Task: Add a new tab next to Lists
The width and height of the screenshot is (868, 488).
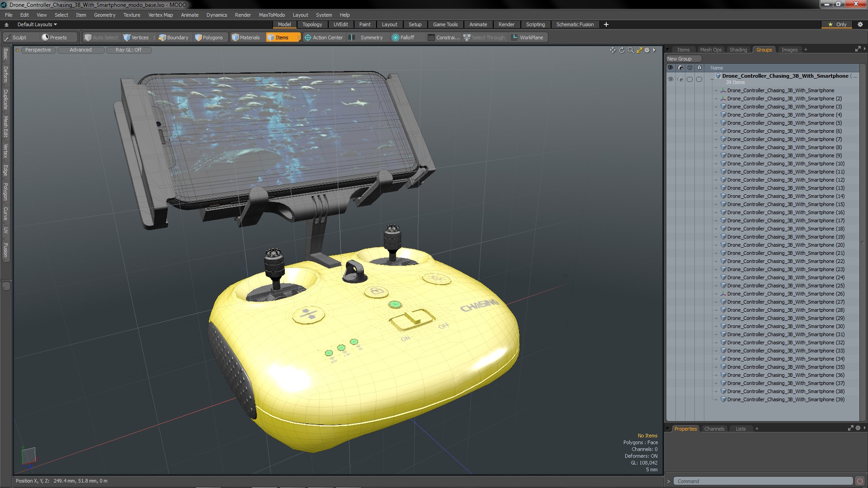Action: pyautogui.click(x=757, y=429)
